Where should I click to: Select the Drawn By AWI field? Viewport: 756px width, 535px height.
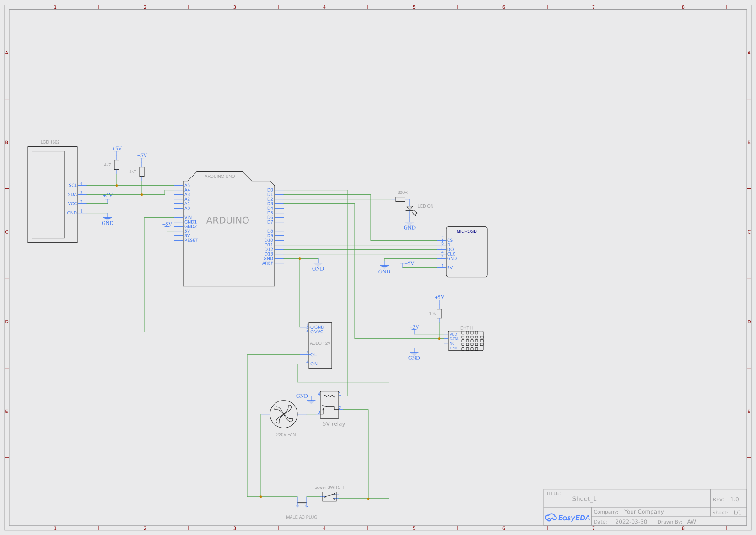[692, 522]
